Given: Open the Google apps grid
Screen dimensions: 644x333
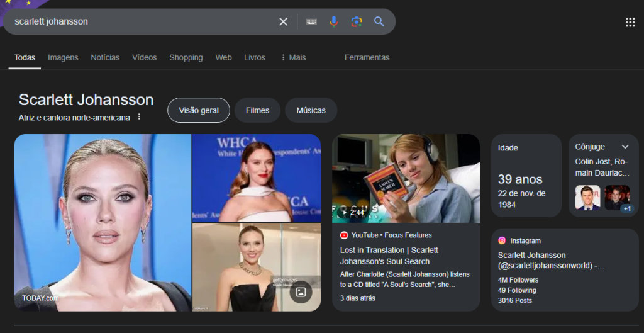Looking at the screenshot, I should [x=630, y=22].
